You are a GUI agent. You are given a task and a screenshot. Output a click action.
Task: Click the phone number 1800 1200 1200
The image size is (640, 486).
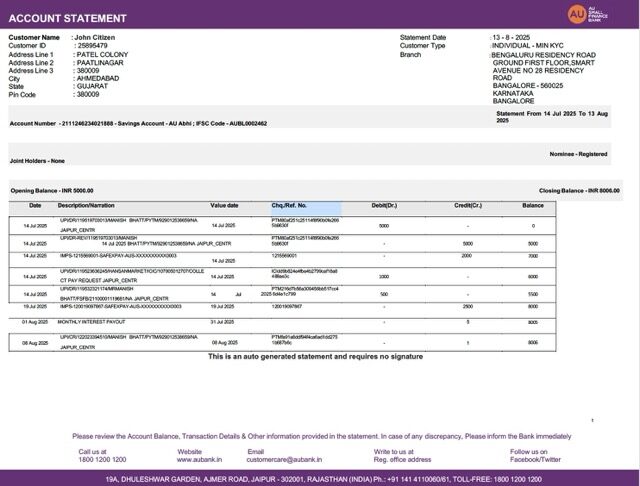[102, 459]
